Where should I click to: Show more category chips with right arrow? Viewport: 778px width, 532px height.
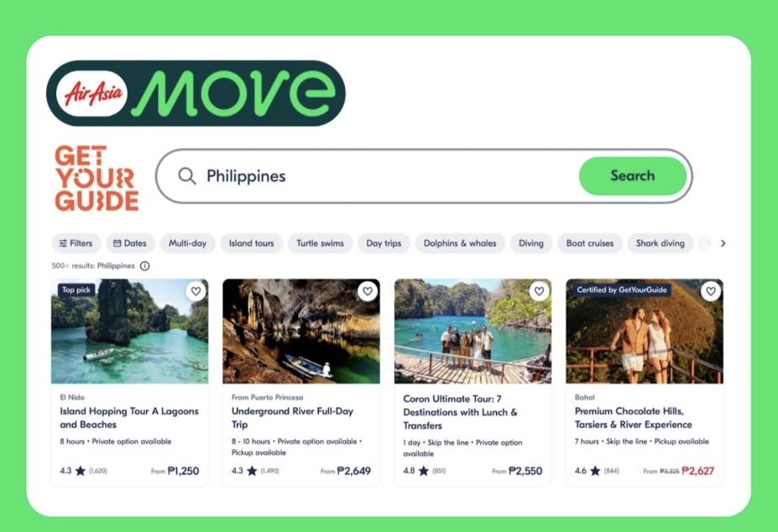click(x=723, y=243)
